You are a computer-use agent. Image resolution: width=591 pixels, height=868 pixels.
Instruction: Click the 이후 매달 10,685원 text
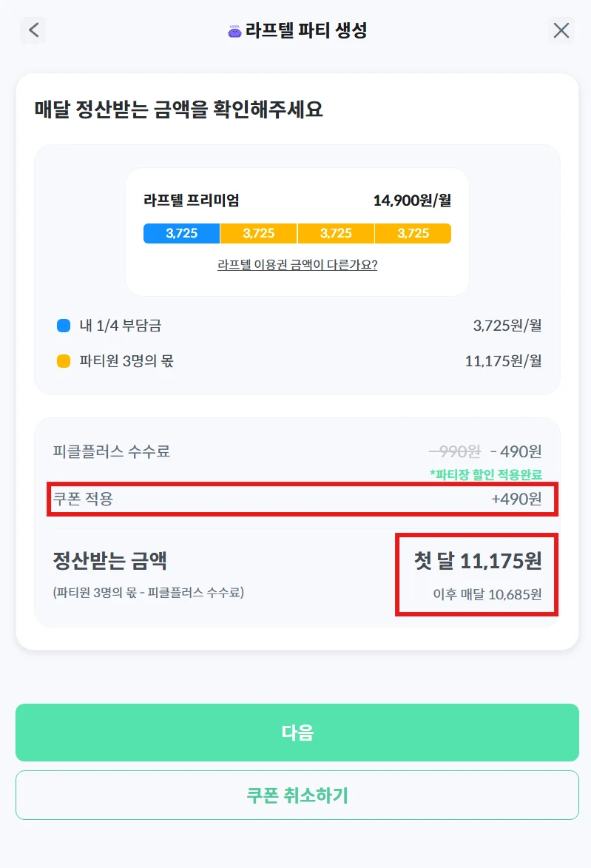point(487,593)
